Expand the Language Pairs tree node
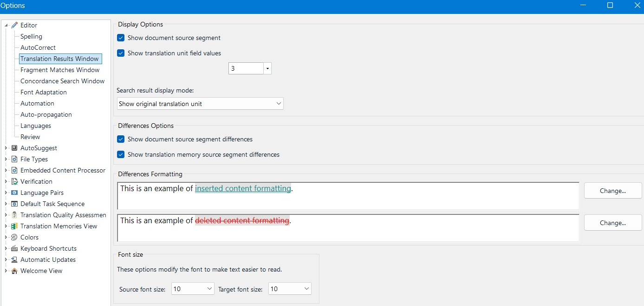This screenshot has height=306, width=644. (x=7, y=193)
